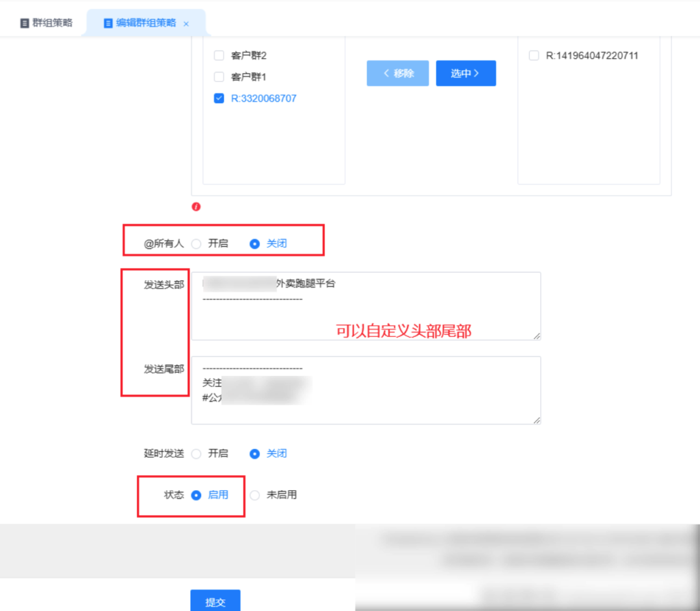Enable 开启 for 延时发送 delayed sending
This screenshot has width=700, height=611.
pos(197,453)
